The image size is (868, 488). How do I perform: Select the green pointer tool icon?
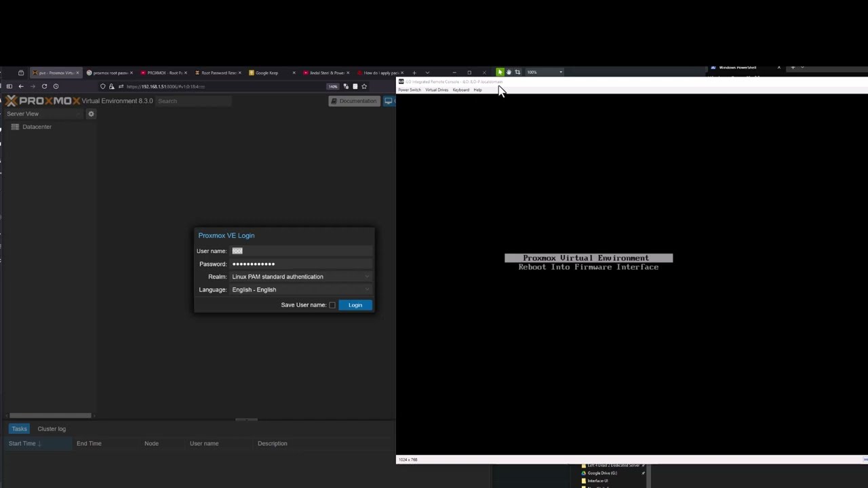(500, 72)
